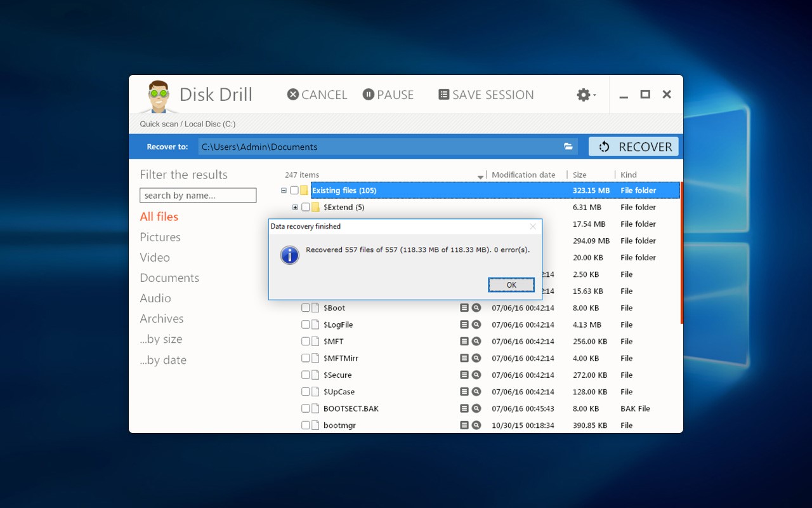Click the preview magnifier icon for bootmgr
Screen dimensions: 812x508
[476, 425]
